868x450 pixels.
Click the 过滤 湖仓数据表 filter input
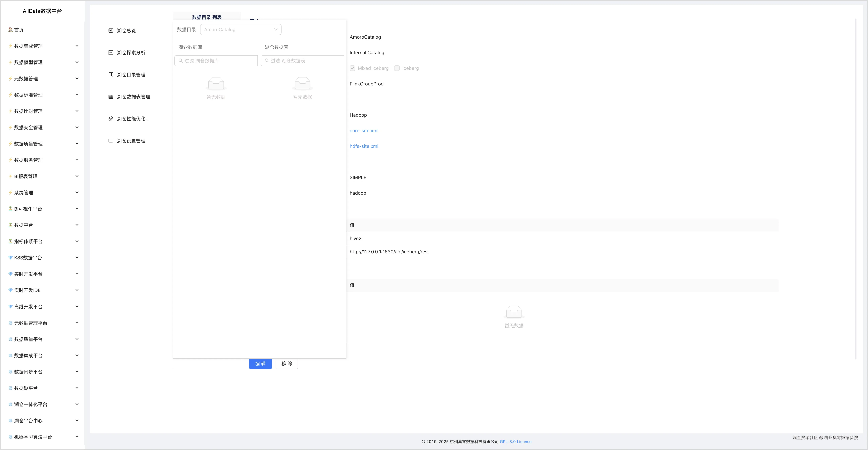[305, 61]
